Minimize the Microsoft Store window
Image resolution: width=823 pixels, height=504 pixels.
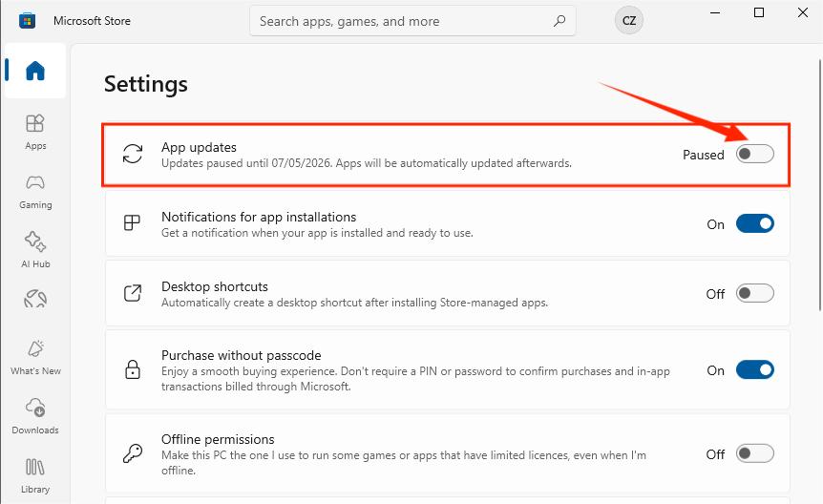tap(715, 12)
